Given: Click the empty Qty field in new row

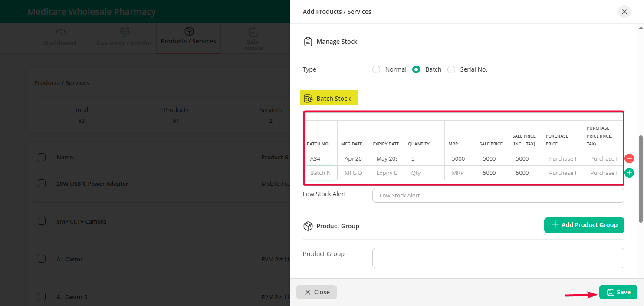Looking at the screenshot, I should 424,173.
